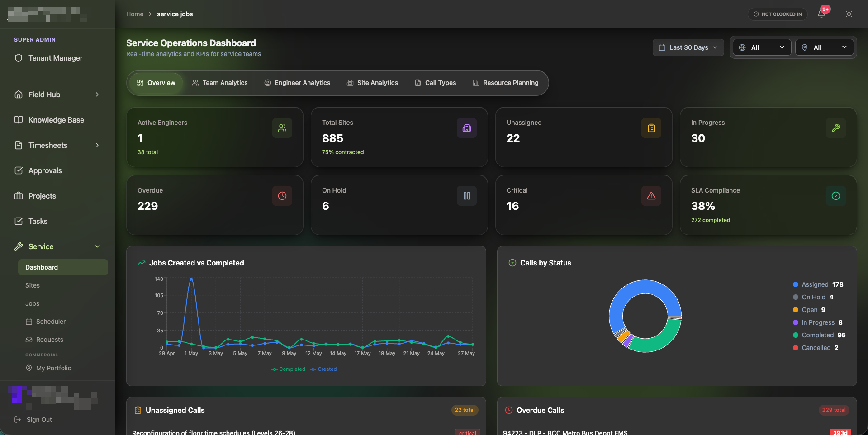Click the Critical warning triangle icon
868x435 pixels.
[x=651, y=196]
